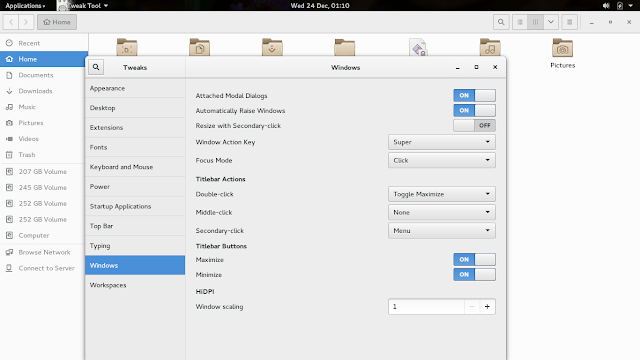Open Connect to Server
640x360 pixels.
(x=44, y=268)
